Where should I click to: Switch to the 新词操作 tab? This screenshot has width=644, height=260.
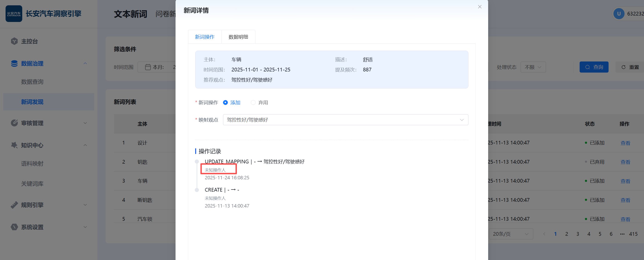coord(204,37)
